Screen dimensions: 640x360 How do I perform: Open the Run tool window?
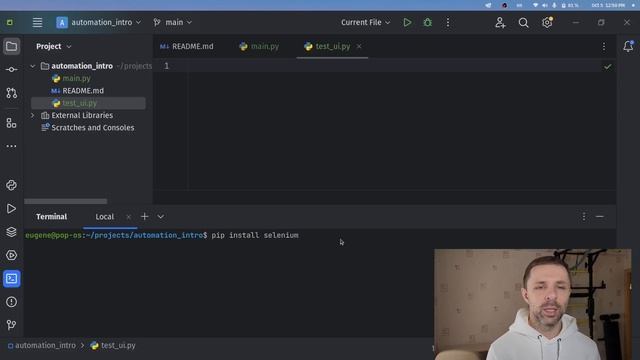click(x=11, y=209)
